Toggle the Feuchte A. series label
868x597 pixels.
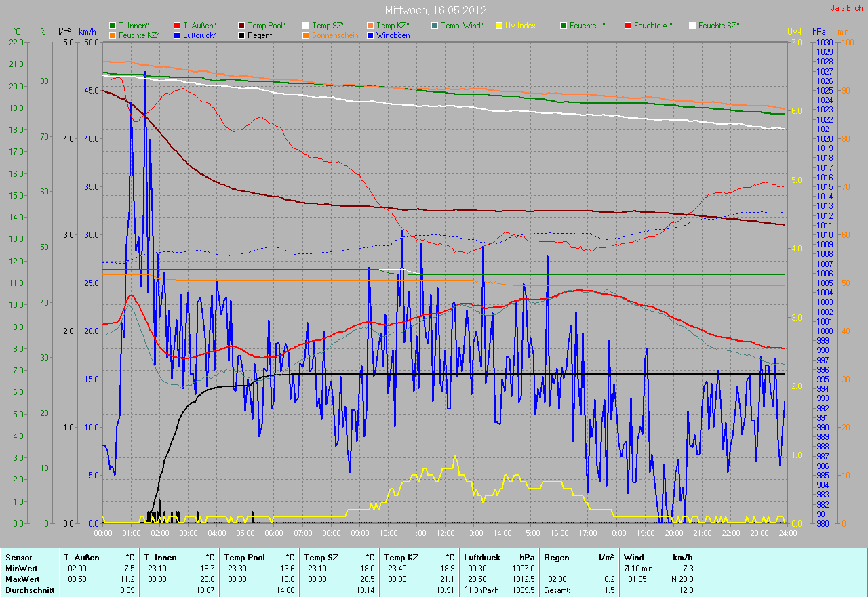pos(653,26)
